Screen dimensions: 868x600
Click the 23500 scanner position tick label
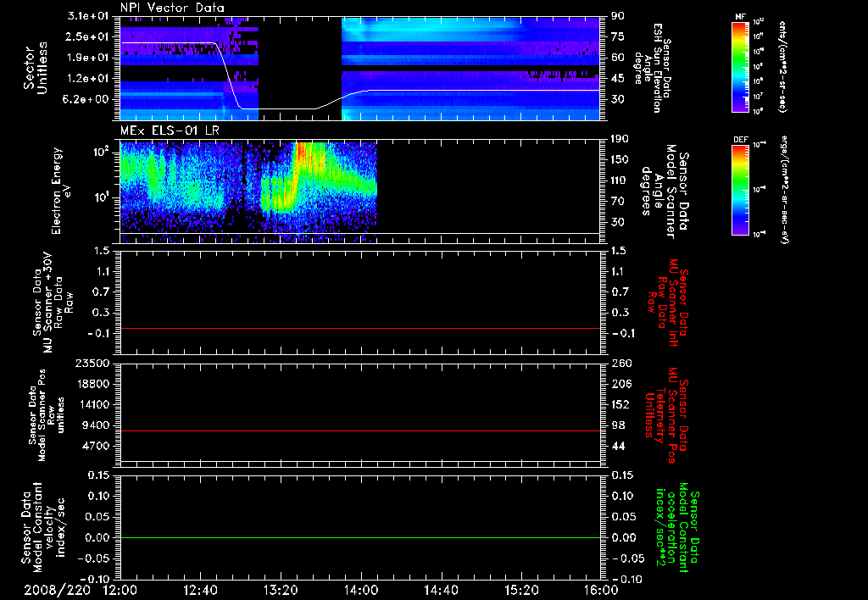92,364
